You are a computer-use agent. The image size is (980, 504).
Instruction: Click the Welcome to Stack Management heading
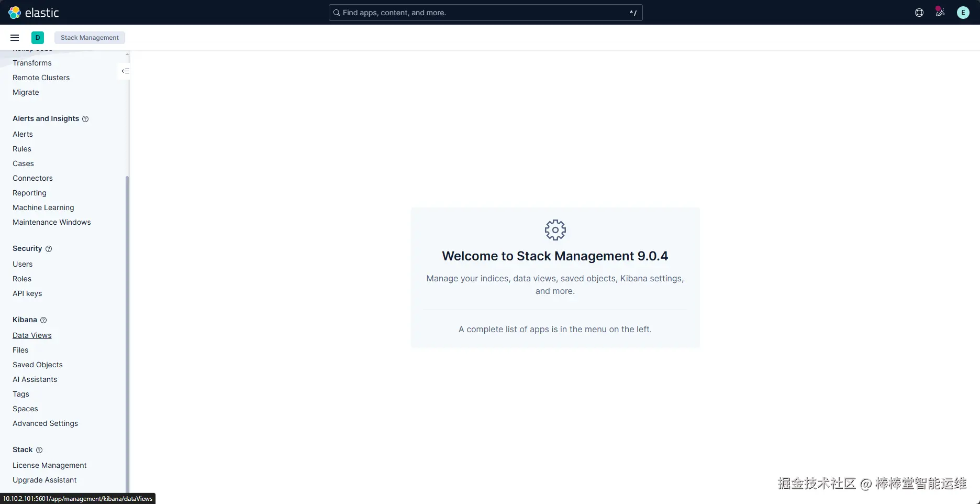tap(555, 256)
